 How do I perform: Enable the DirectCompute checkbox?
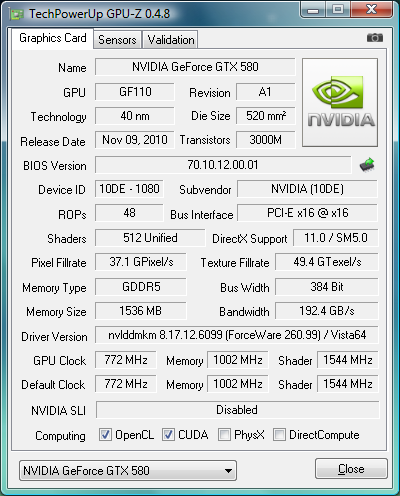pos(279,435)
